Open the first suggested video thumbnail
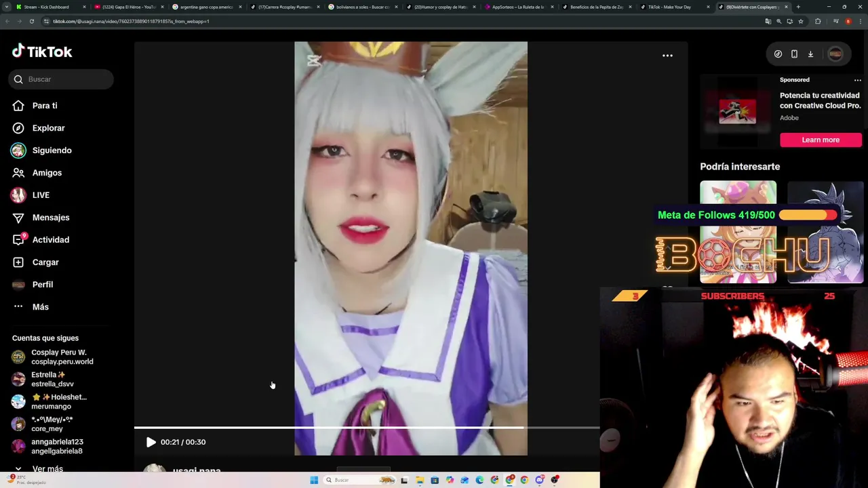This screenshot has width=868, height=488. pos(738,232)
